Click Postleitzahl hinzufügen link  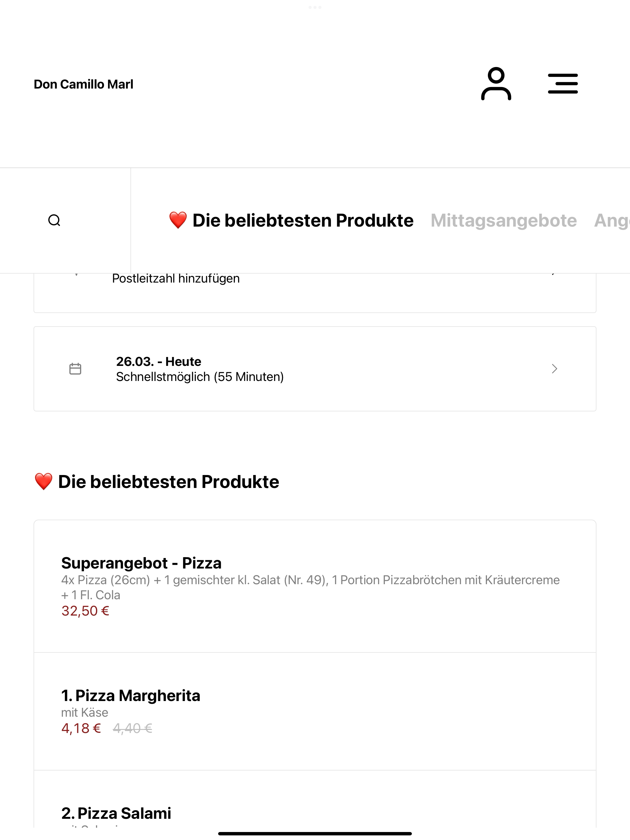(176, 278)
